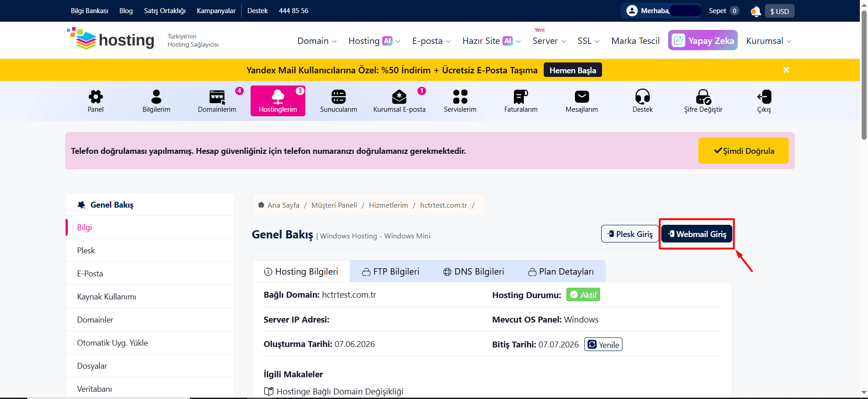The width and height of the screenshot is (868, 399).
Task: Click the hosting logo
Action: 111,39
